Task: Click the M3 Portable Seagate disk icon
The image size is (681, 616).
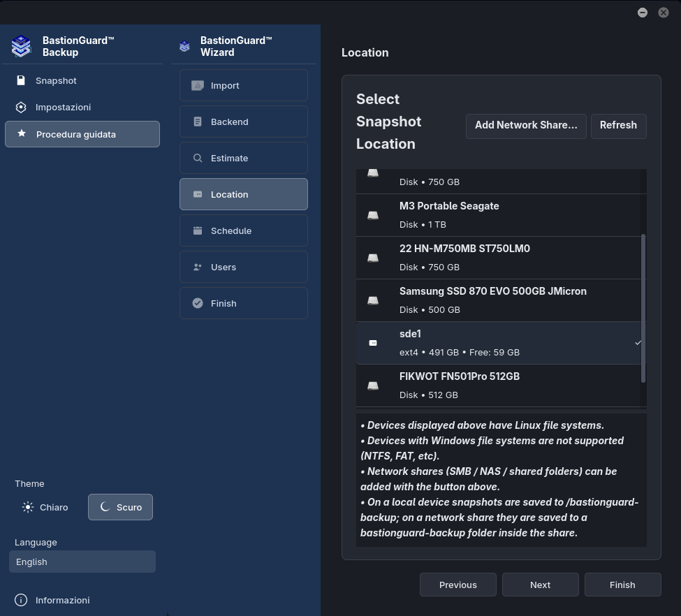Action: (x=373, y=215)
